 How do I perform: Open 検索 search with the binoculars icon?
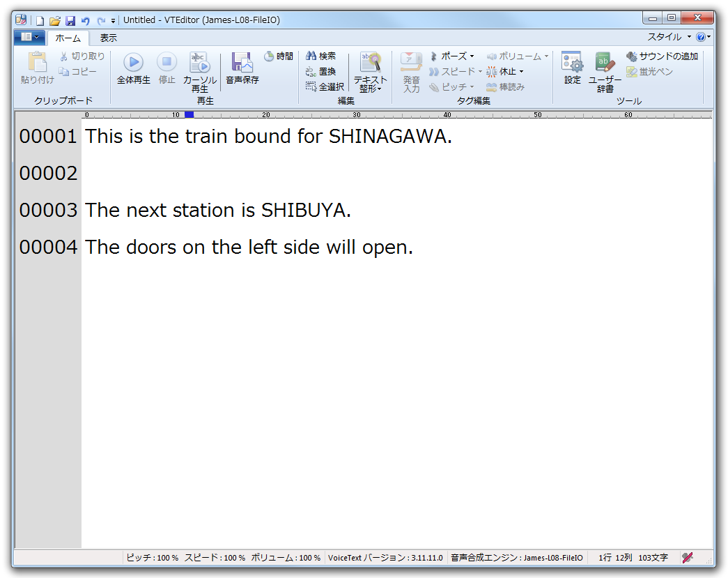click(x=320, y=56)
